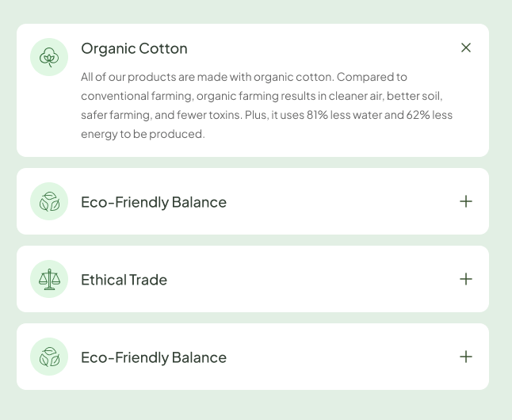The image size is (512, 420).
Task: Click the leaf icon in the last Eco-Friendly Balance row
Action: (x=49, y=357)
